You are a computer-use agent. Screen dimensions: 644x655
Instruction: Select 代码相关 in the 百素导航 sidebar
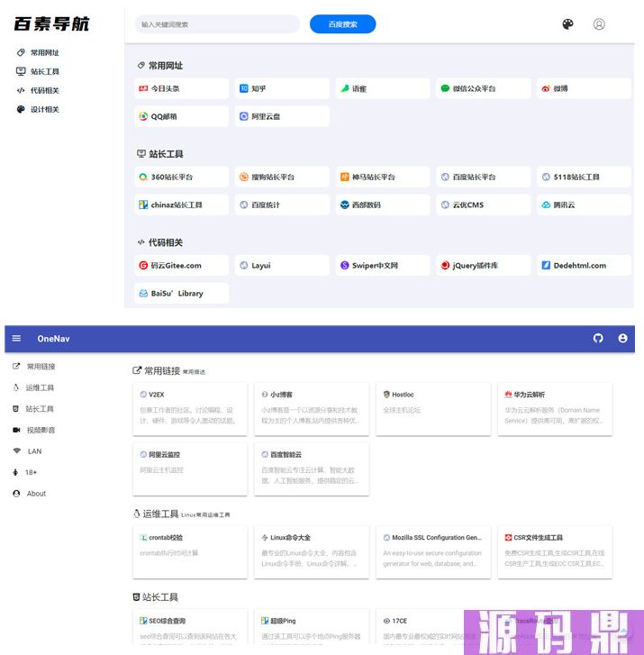tap(38, 90)
